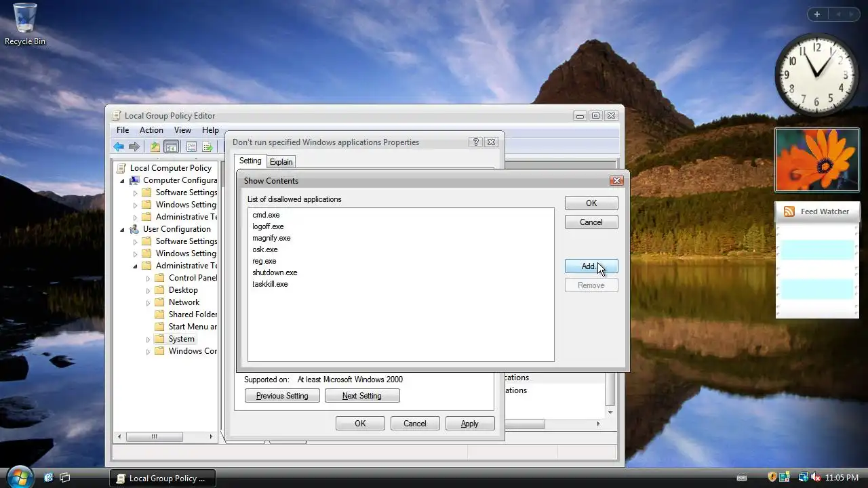868x488 pixels.
Task: Collapse the User Configuration node
Action: (123, 230)
